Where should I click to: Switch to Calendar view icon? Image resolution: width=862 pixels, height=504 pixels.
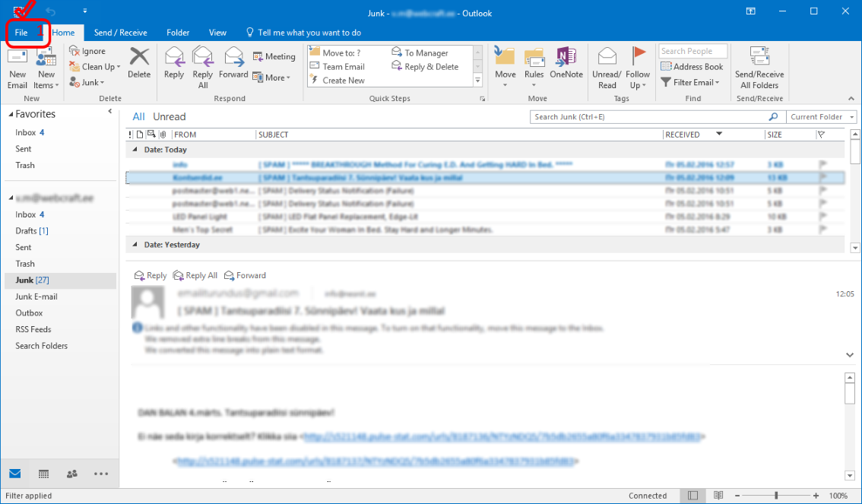coord(43,474)
